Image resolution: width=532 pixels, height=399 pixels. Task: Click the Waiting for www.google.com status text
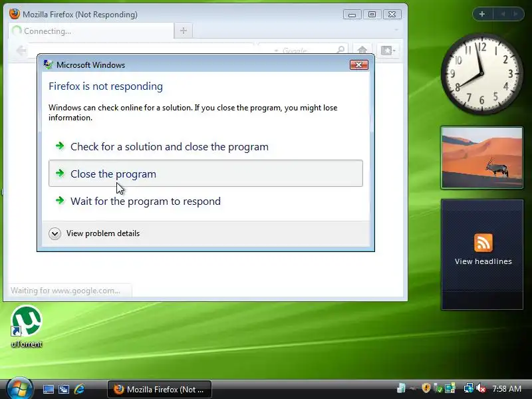point(65,291)
